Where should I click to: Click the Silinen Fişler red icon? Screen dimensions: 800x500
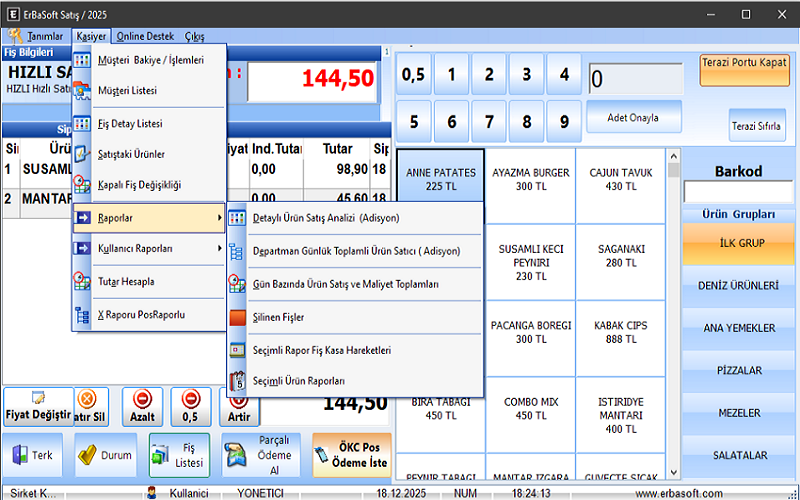point(238,317)
